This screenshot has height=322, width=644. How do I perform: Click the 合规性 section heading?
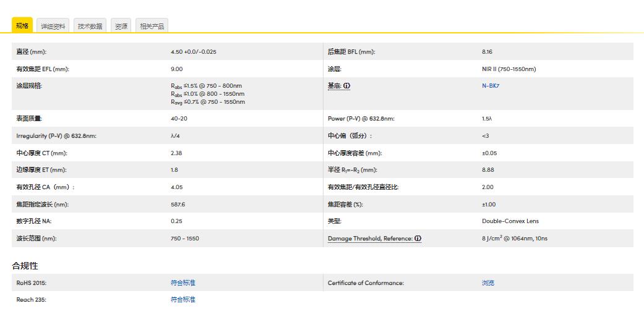25,266
